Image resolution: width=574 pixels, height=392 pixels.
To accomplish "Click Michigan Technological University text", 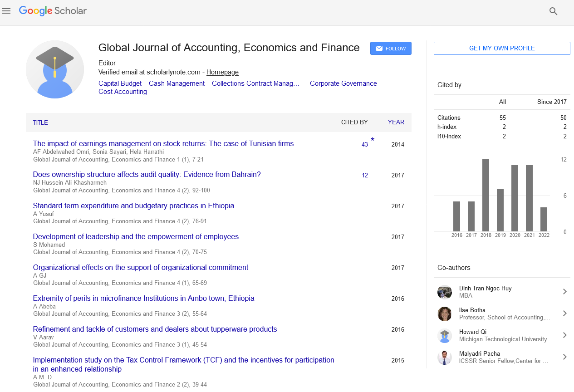I will [x=503, y=339].
